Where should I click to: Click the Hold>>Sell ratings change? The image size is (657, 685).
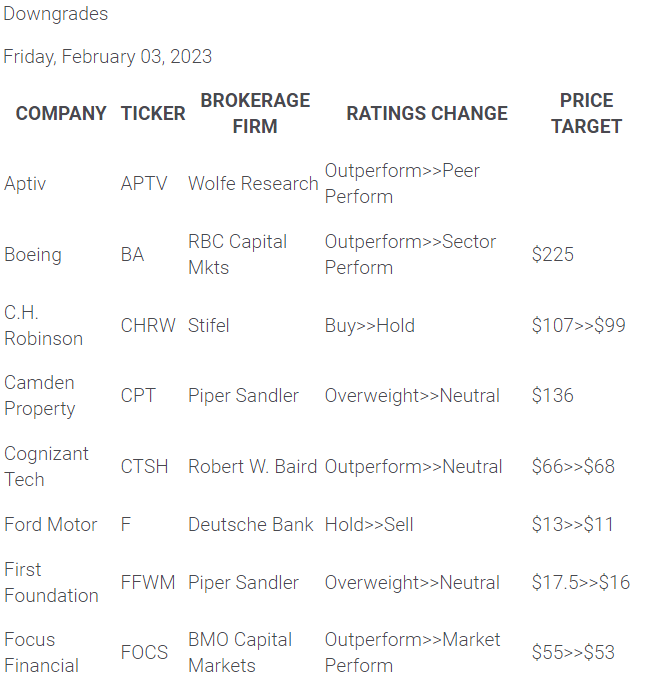click(x=368, y=525)
